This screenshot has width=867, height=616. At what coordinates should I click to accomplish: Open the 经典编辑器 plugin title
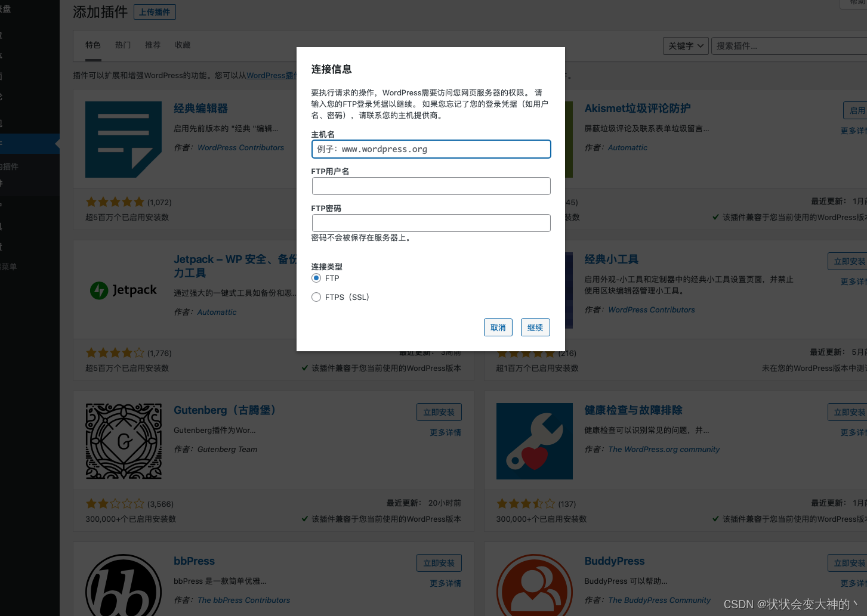pos(200,109)
